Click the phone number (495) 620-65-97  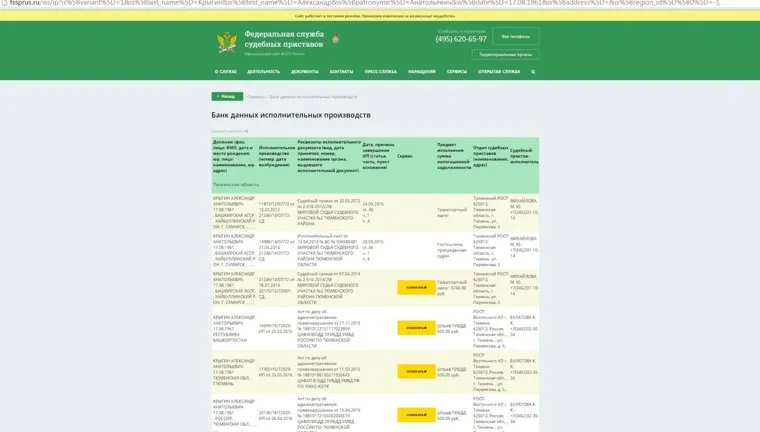tap(461, 39)
